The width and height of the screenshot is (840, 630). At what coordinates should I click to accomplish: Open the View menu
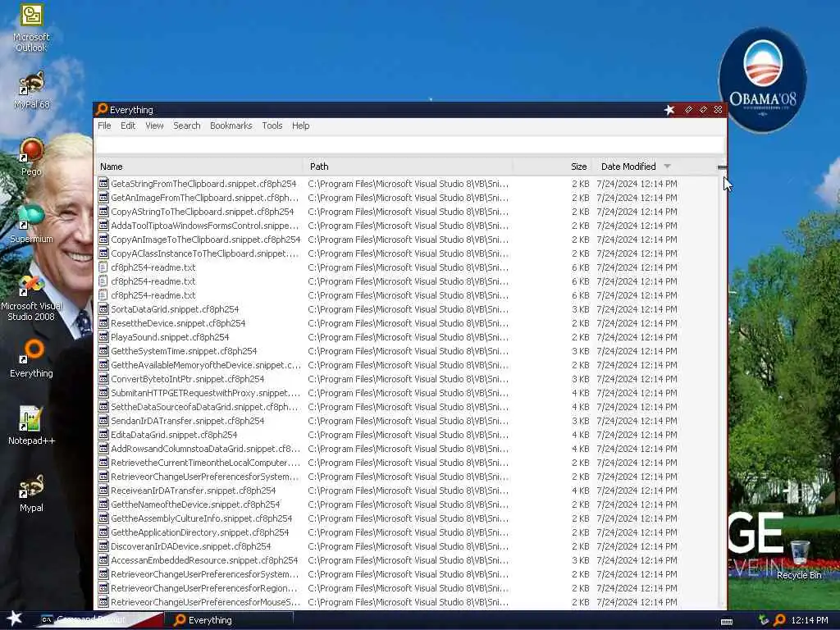pyautogui.click(x=154, y=126)
